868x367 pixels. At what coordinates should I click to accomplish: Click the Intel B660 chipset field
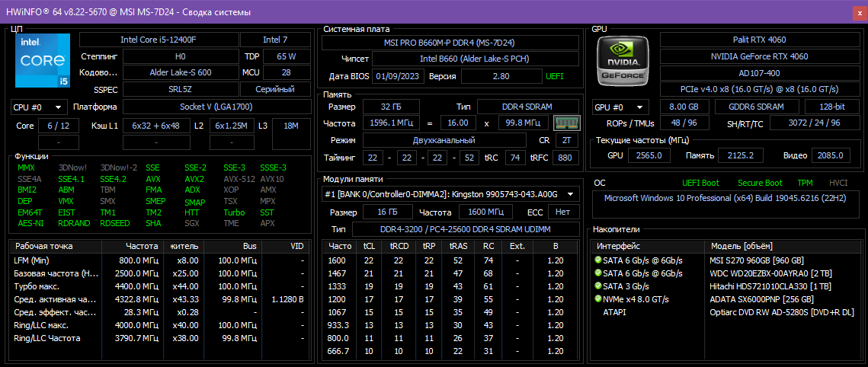click(476, 59)
